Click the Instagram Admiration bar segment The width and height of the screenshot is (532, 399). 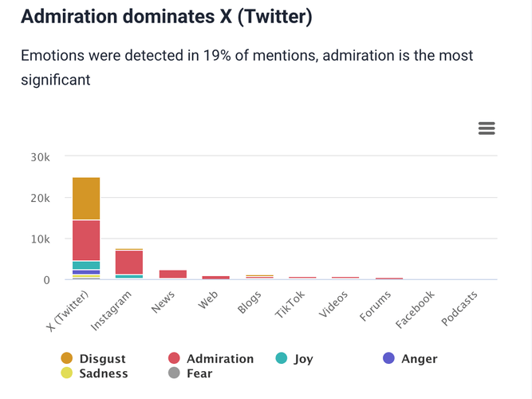click(129, 262)
